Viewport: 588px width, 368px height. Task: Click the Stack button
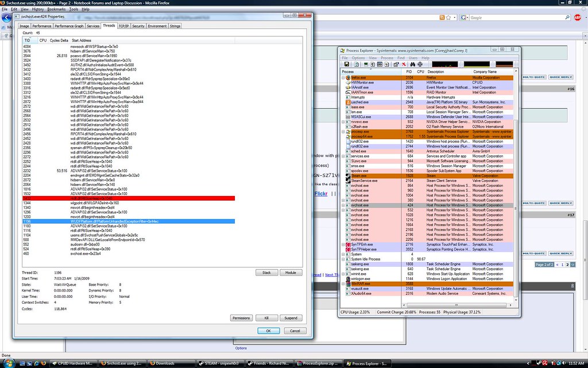pos(266,273)
